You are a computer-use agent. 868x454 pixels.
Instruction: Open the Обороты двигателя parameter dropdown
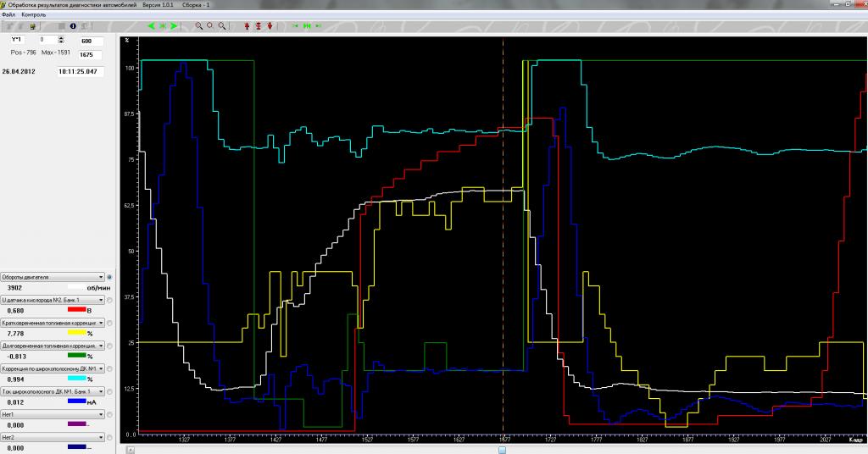coord(101,277)
